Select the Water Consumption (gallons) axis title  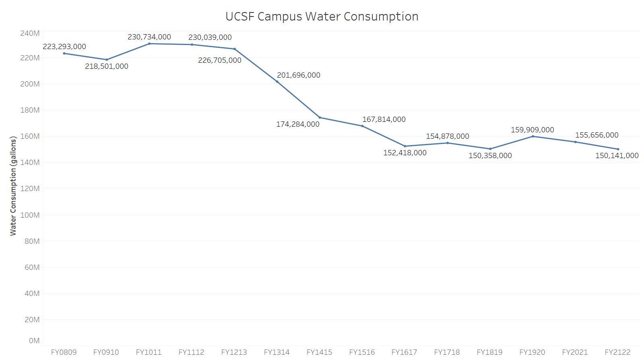click(x=13, y=186)
